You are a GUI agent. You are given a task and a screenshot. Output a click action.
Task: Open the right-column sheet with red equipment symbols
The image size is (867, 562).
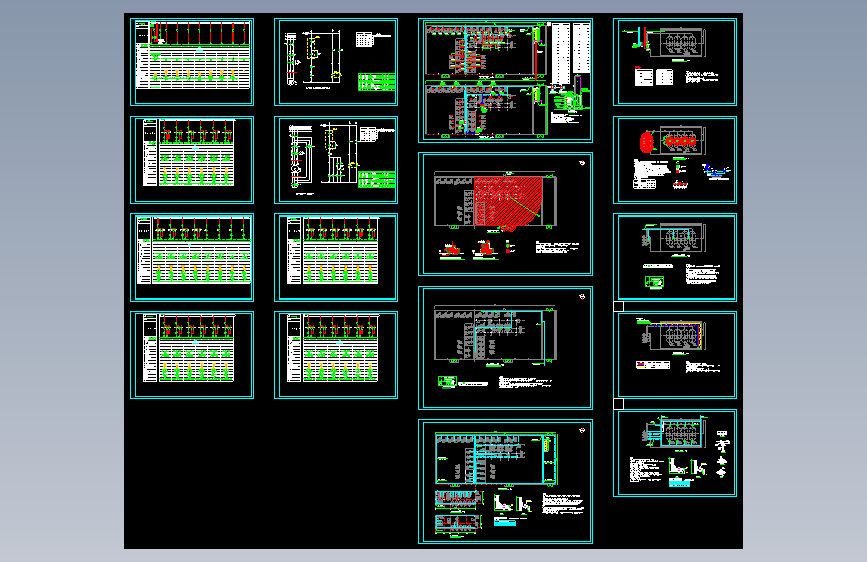click(x=675, y=160)
